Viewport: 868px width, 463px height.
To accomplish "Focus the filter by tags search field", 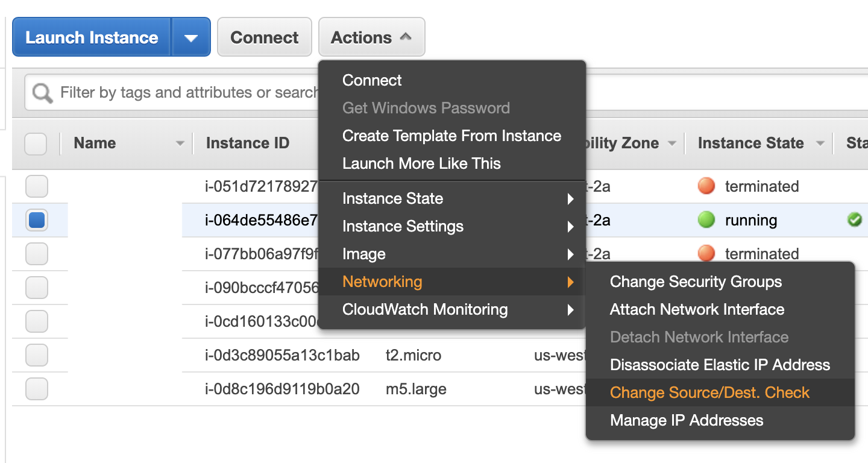I will tap(187, 93).
